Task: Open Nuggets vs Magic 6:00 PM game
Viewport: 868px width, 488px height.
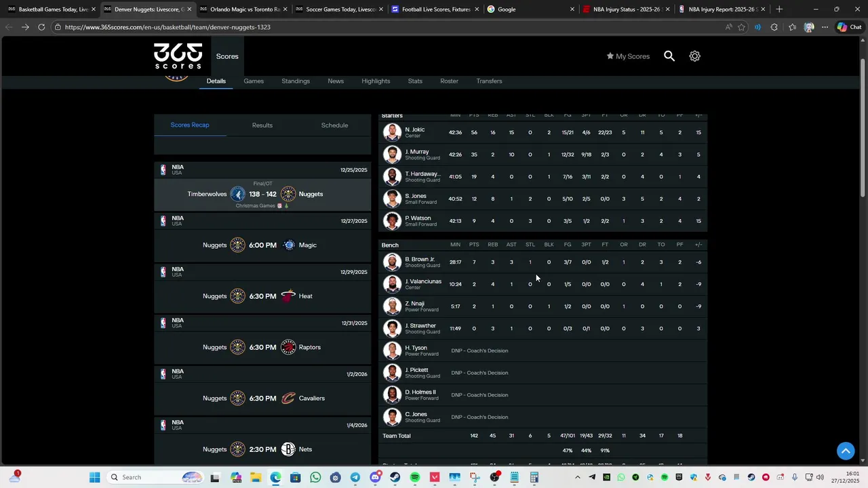Action: (262, 245)
